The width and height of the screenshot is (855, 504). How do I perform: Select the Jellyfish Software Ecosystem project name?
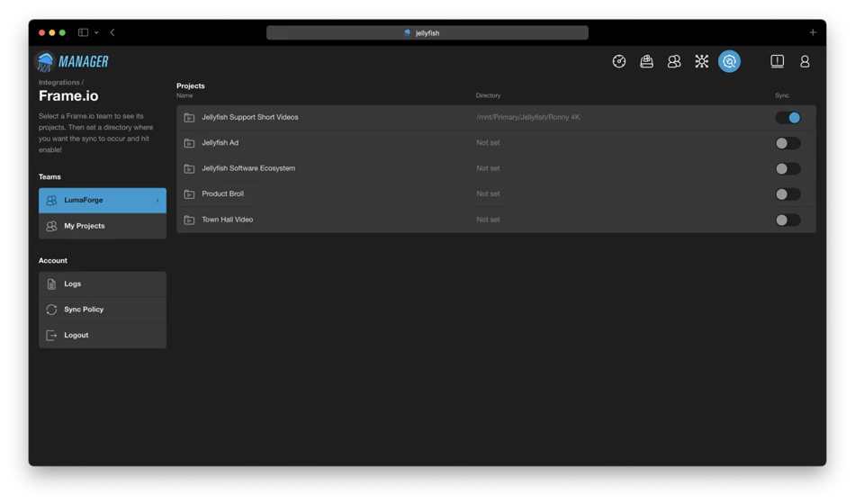[248, 168]
